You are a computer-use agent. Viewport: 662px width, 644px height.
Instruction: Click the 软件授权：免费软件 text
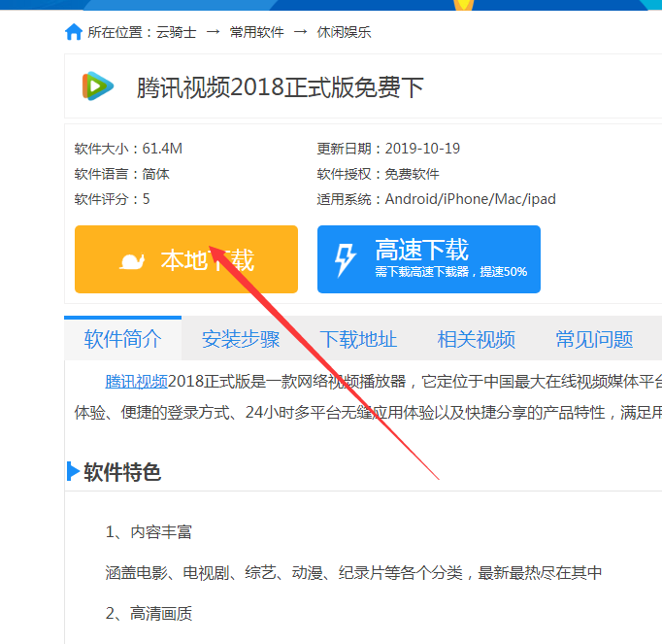click(x=379, y=174)
